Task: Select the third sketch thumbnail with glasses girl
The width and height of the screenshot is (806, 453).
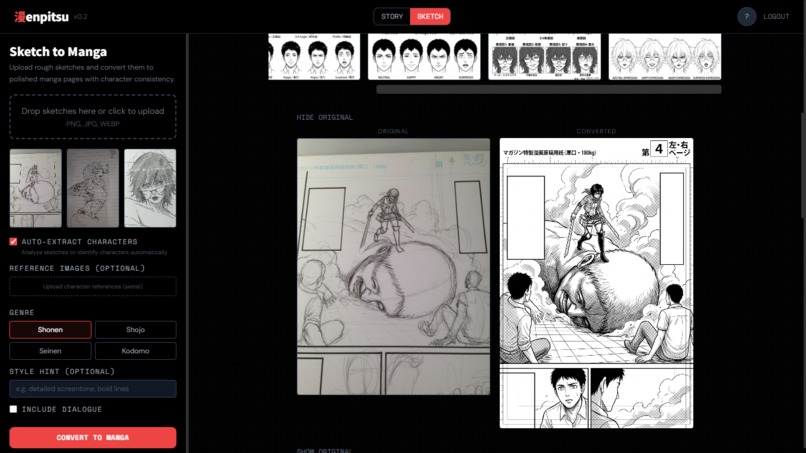Action: [150, 188]
